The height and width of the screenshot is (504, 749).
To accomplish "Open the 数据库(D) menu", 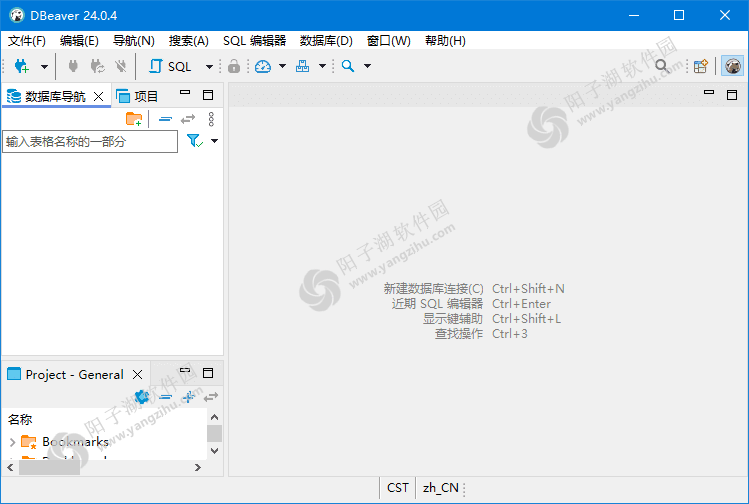I will click(x=326, y=41).
